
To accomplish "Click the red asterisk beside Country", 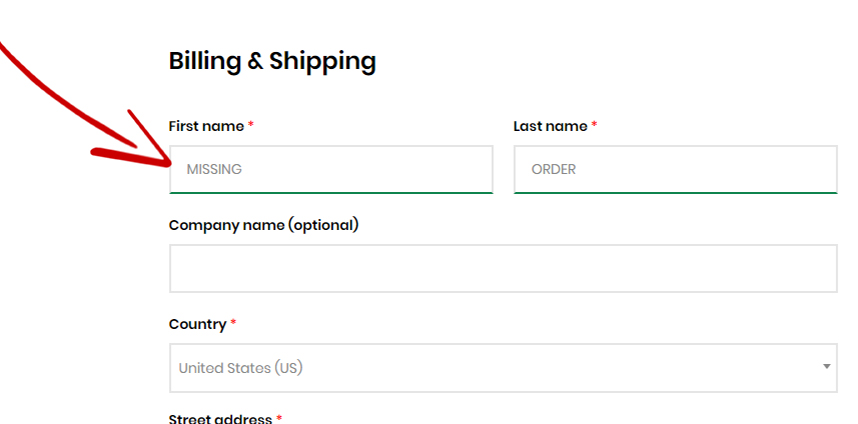I will coord(234,324).
